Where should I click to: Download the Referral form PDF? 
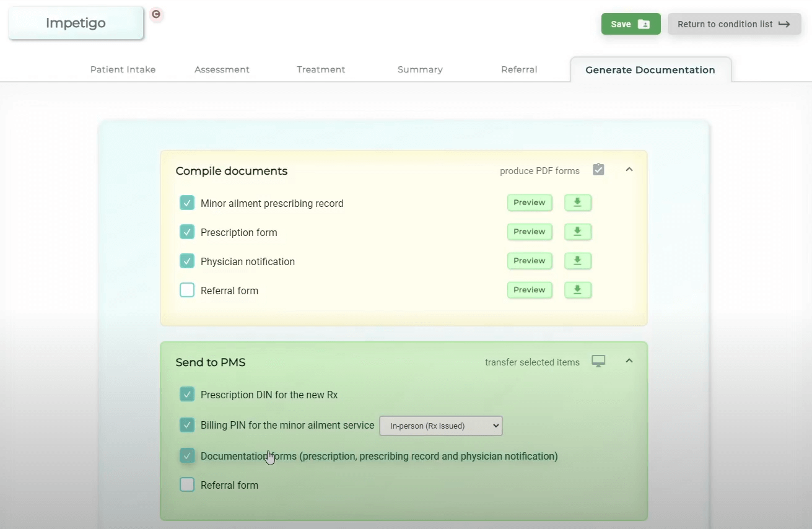point(577,290)
